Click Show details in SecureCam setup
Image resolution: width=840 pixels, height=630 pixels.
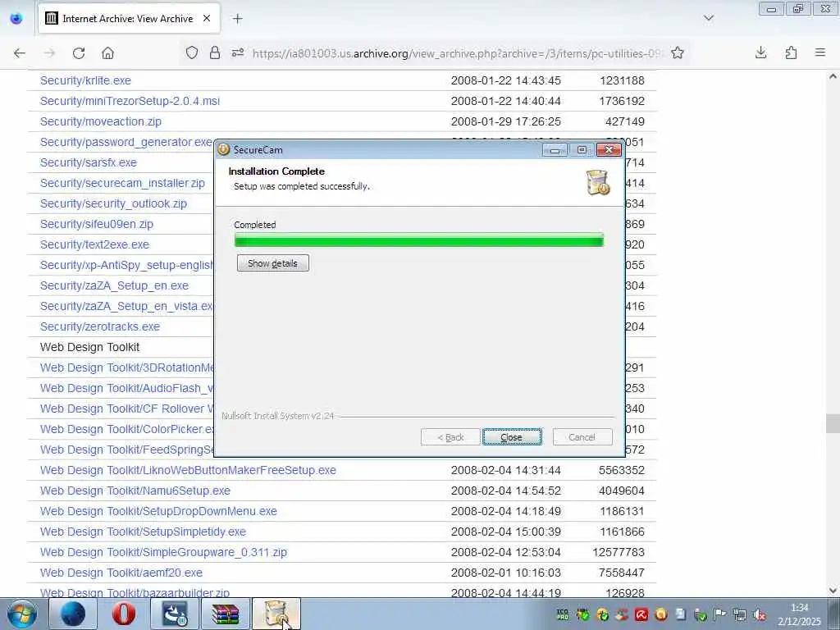tap(272, 263)
